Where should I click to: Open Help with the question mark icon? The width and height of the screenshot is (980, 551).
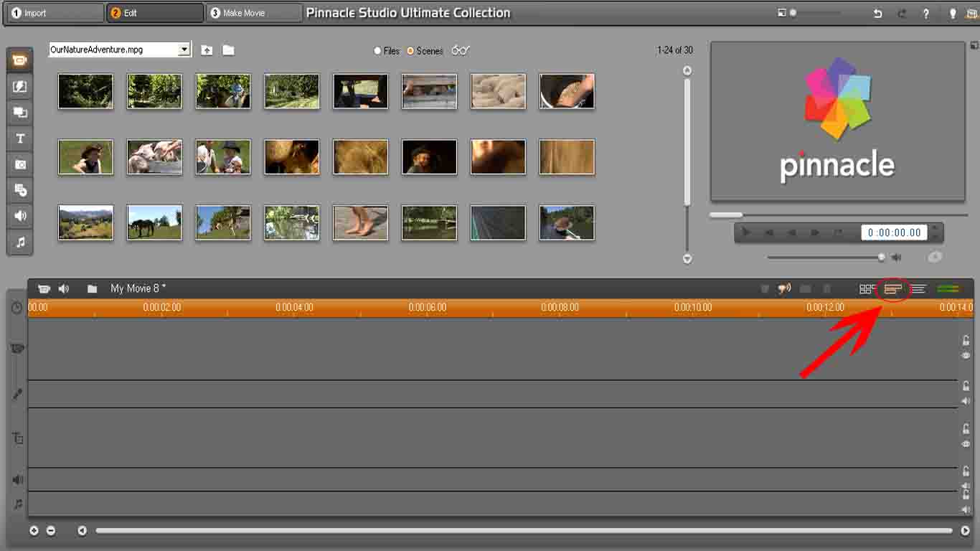pos(926,14)
